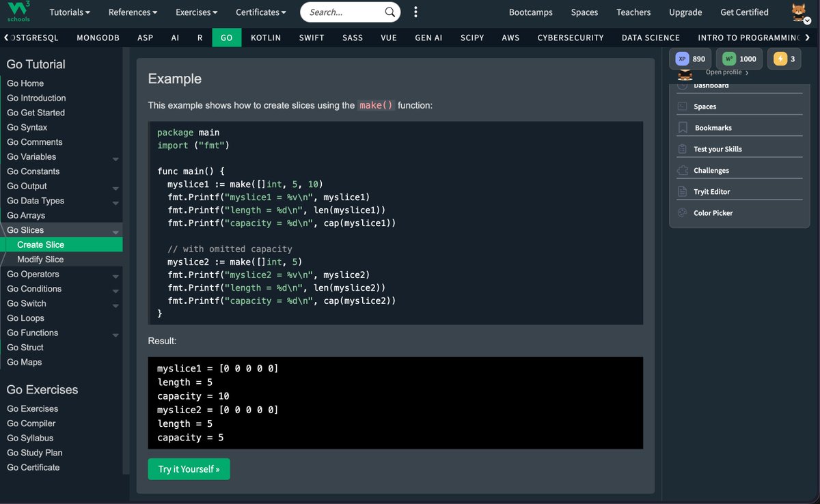Viewport: 820px width, 504px height.
Task: Select the CYBERSECURITY tab
Action: (571, 38)
